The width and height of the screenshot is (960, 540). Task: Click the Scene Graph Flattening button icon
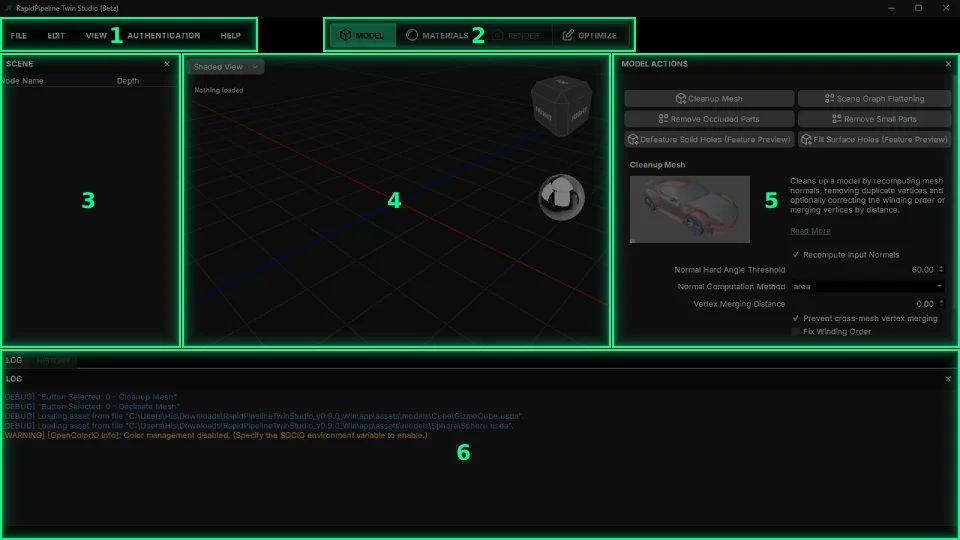click(830, 99)
